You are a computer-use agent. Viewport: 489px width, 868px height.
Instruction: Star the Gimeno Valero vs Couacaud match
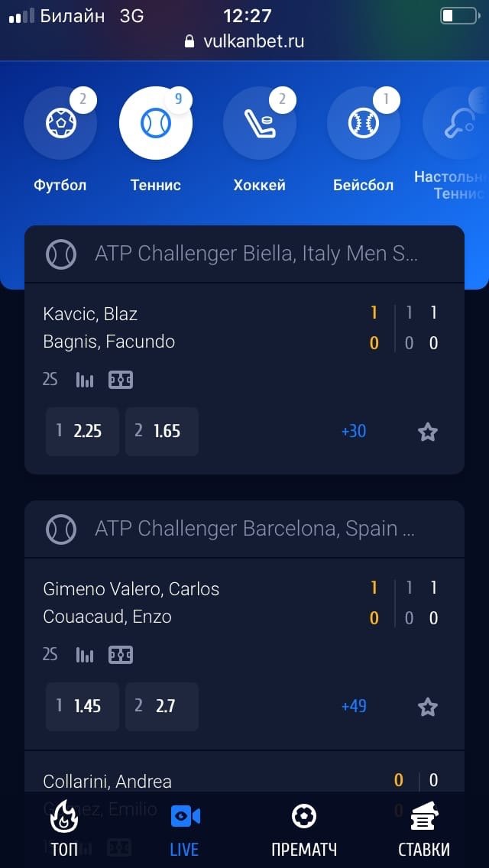tap(428, 708)
